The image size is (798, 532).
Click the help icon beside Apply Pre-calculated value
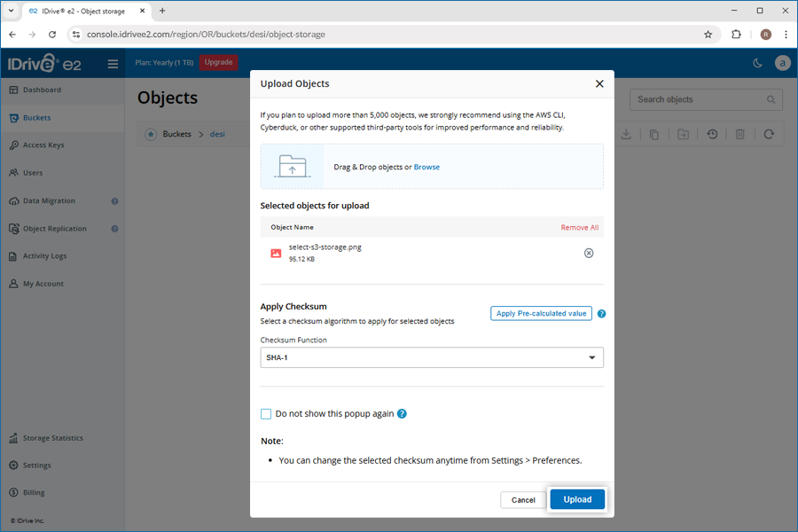(601, 314)
